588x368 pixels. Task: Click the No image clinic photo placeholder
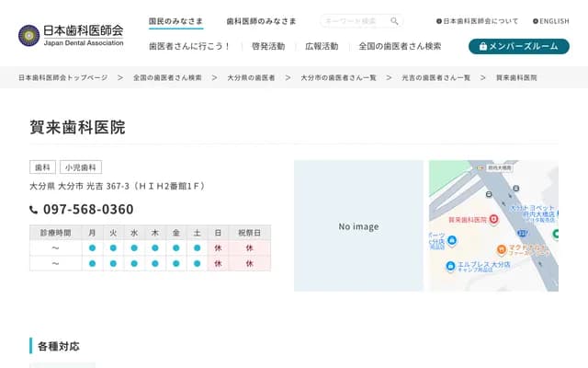pos(358,226)
